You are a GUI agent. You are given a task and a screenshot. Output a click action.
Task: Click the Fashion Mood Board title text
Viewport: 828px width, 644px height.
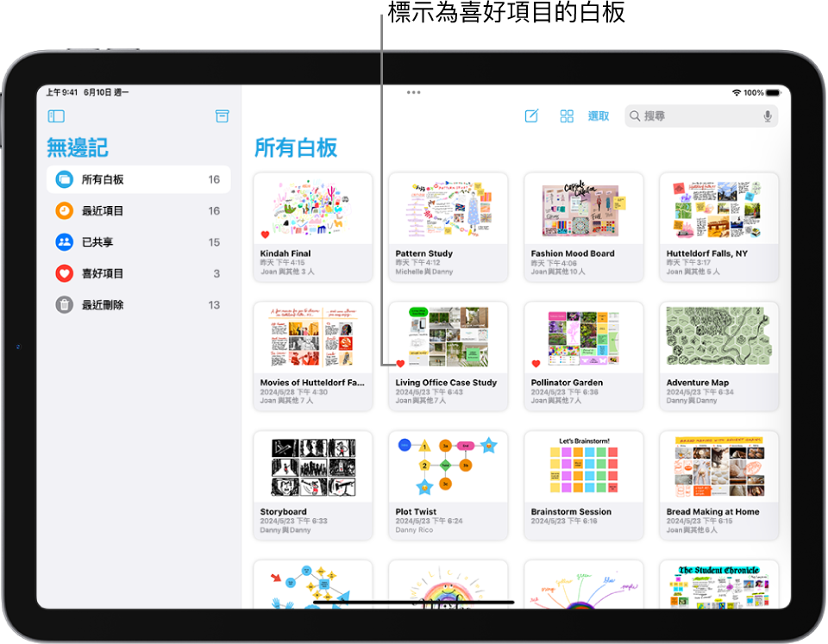(x=573, y=253)
